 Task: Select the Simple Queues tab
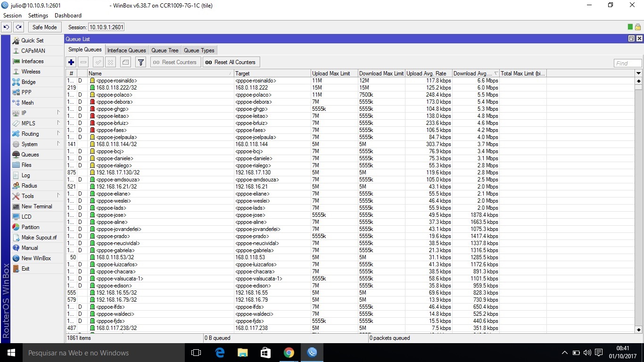85,49
